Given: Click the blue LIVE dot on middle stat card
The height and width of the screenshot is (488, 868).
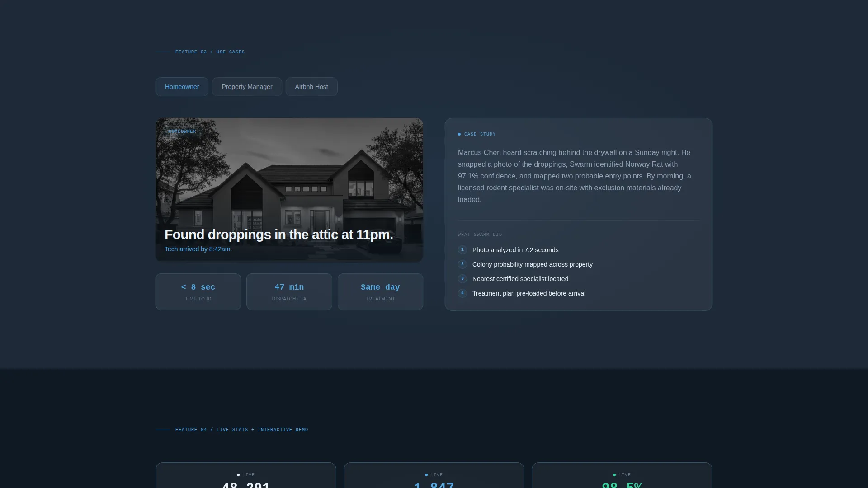Looking at the screenshot, I should (x=426, y=475).
